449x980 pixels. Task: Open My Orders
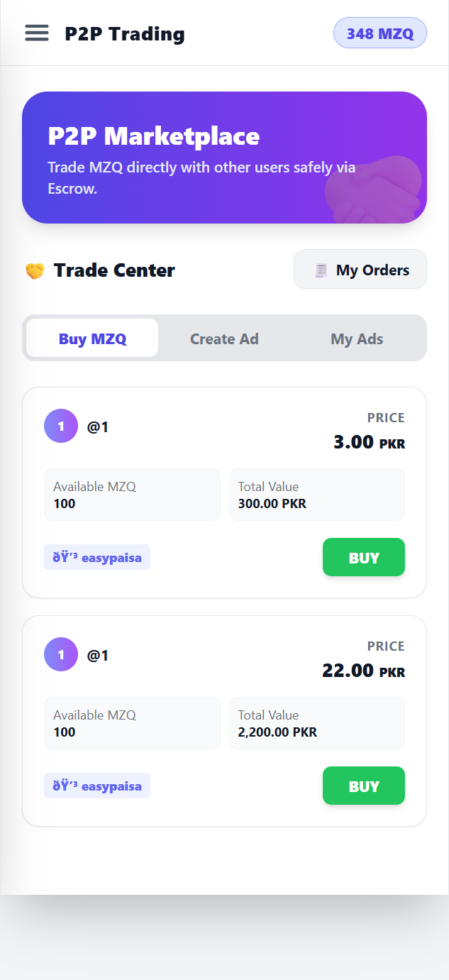360,270
